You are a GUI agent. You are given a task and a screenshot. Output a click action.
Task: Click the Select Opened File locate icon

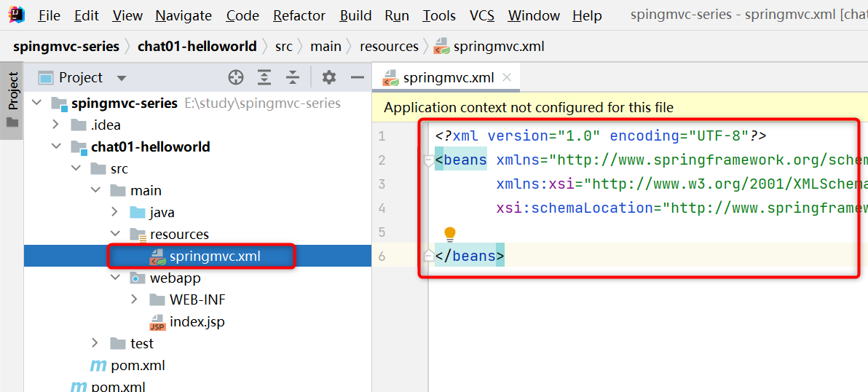(236, 78)
